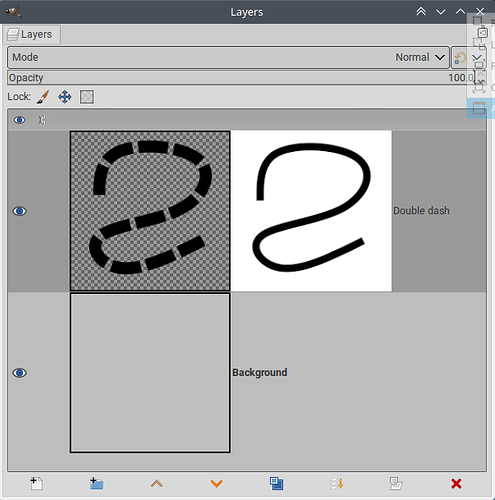Toggle lock pixels paintbrush
Screen dimensions: 495x500
tap(43, 97)
